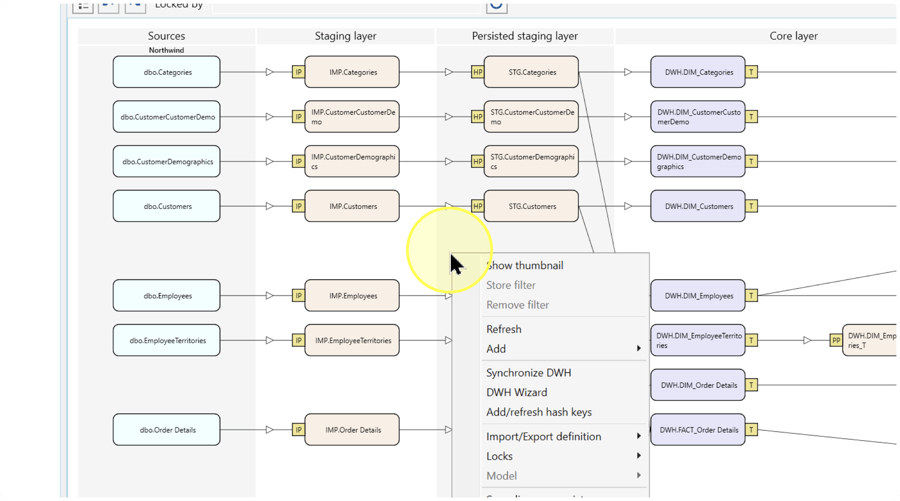Click the Persisted staging layer column header
The width and height of the screenshot is (900, 501).
(x=525, y=36)
